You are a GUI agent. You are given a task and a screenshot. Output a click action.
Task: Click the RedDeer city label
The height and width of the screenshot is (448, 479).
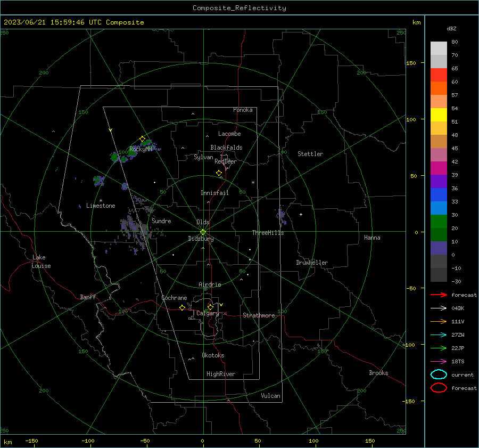[226, 161]
